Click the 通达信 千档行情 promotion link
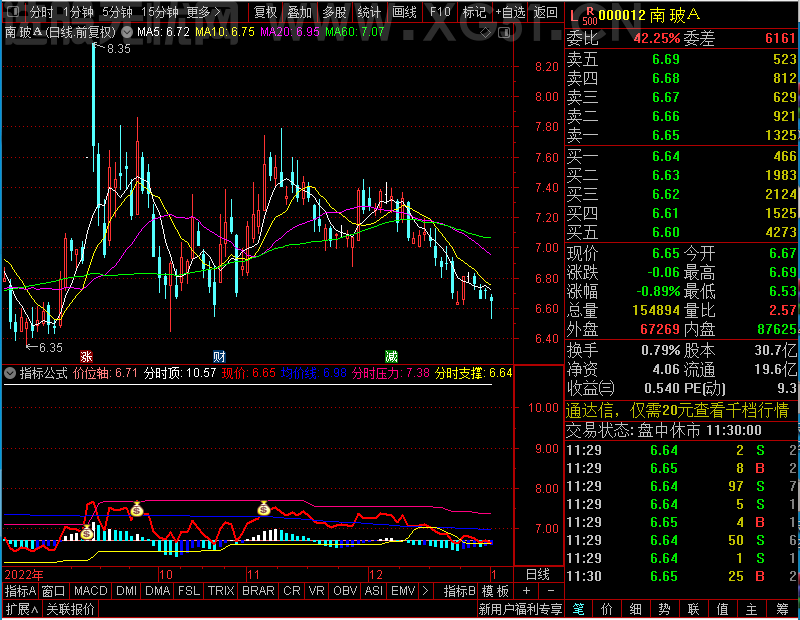This screenshot has width=800, height=620. (x=678, y=410)
